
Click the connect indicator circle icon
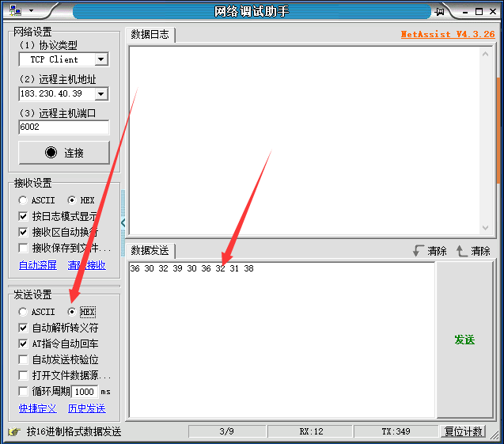pos(51,153)
